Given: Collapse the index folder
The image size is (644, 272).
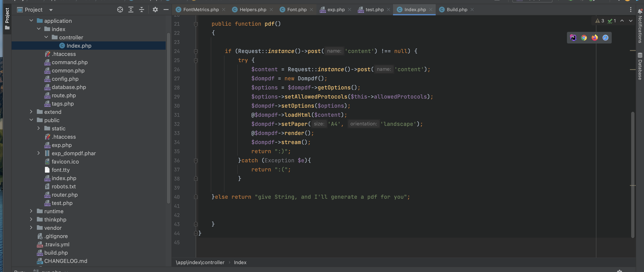Looking at the screenshot, I should pyautogui.click(x=39, y=29).
